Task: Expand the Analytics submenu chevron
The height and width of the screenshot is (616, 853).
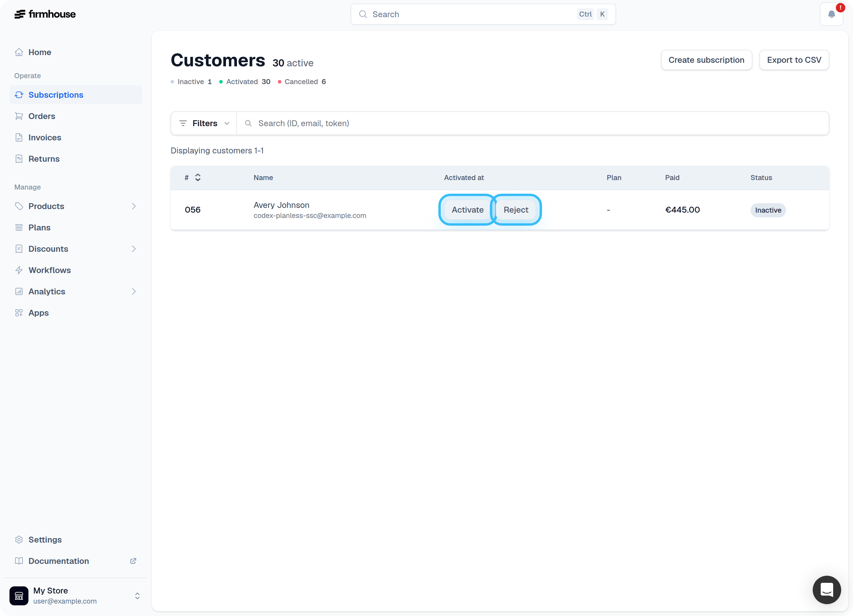Action: point(134,291)
